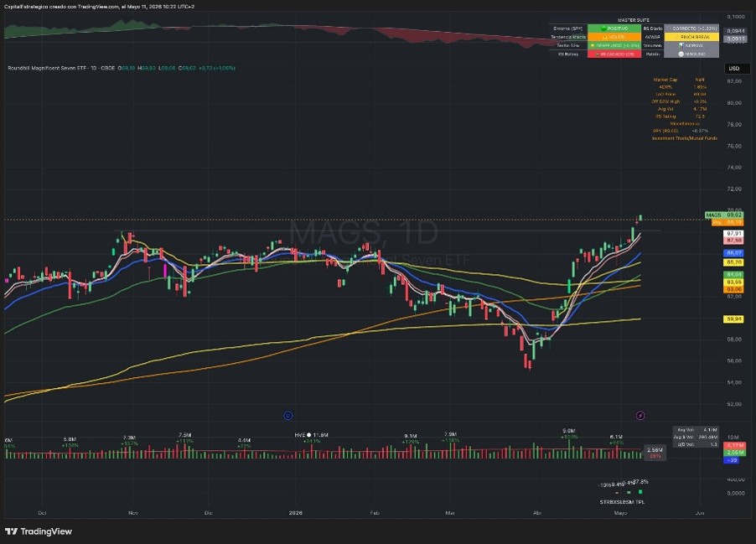Click the 2026 year on time axis
Image resolution: width=756 pixels, height=544 pixels.
[x=295, y=513]
